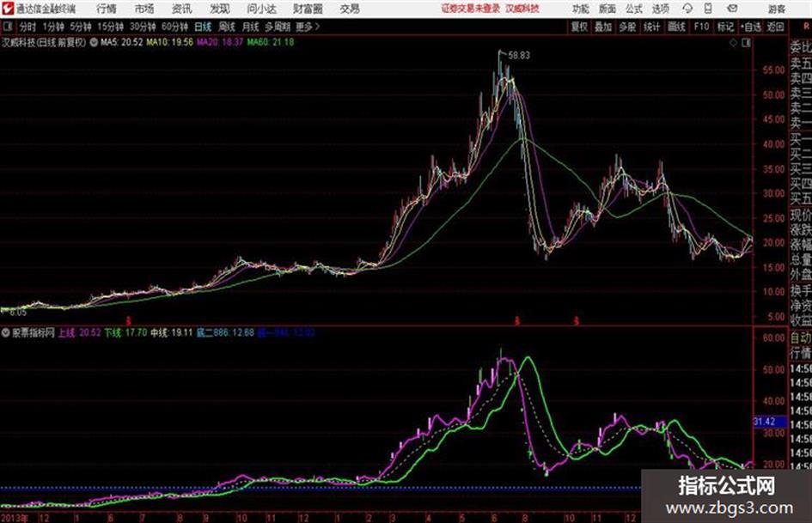Click the 股票指标网 indicator name
Image resolution: width=812 pixels, height=523 pixels.
[x=34, y=333]
